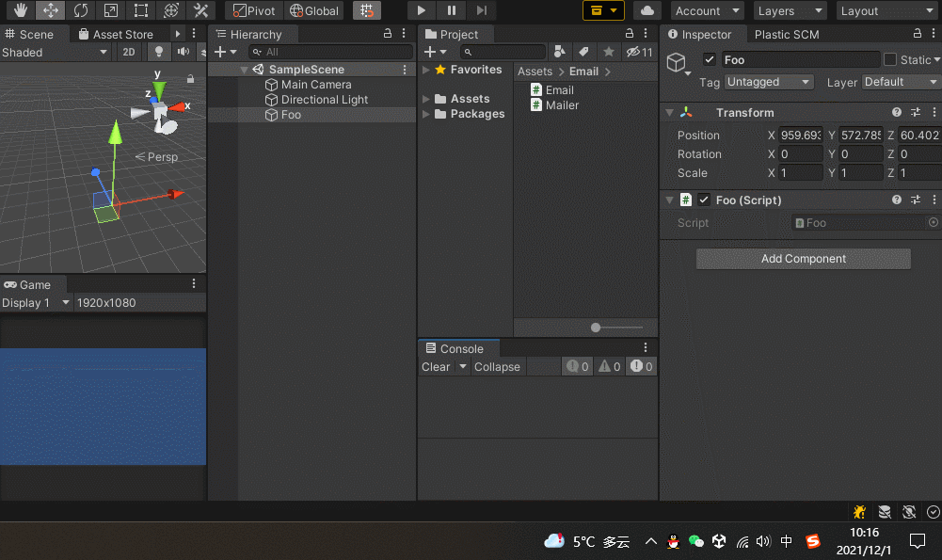The width and height of the screenshot is (942, 560).
Task: Open Windows notification center
Action: 917,541
